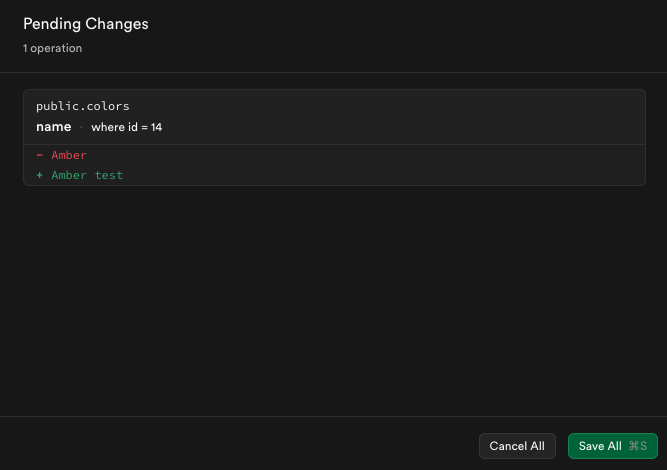
Task: Click the footer bar left of Cancel All
Action: coord(238,444)
